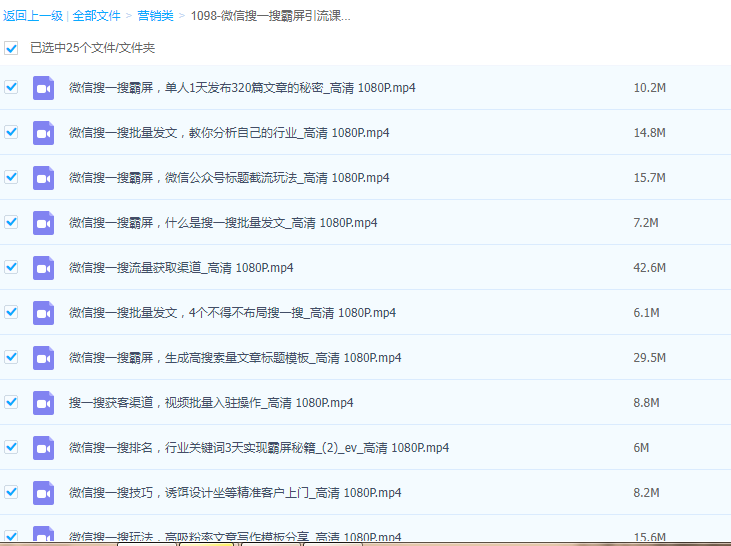
Task: Open file 微信搜一搜流量获取渠道_高清 1080P.mp4
Action: [x=181, y=268]
